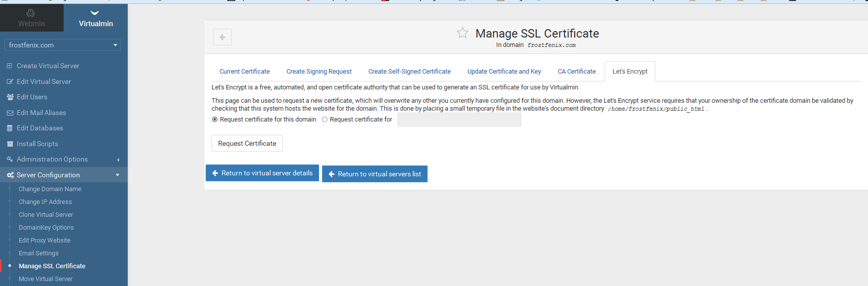Open Edit Virtual Server link
The image size is (868, 286).
point(44,82)
